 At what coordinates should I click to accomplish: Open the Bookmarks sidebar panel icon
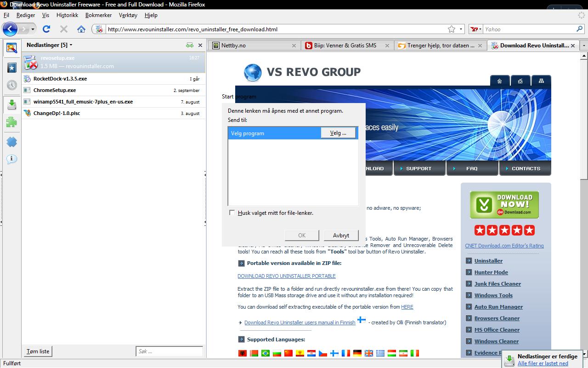(11, 67)
